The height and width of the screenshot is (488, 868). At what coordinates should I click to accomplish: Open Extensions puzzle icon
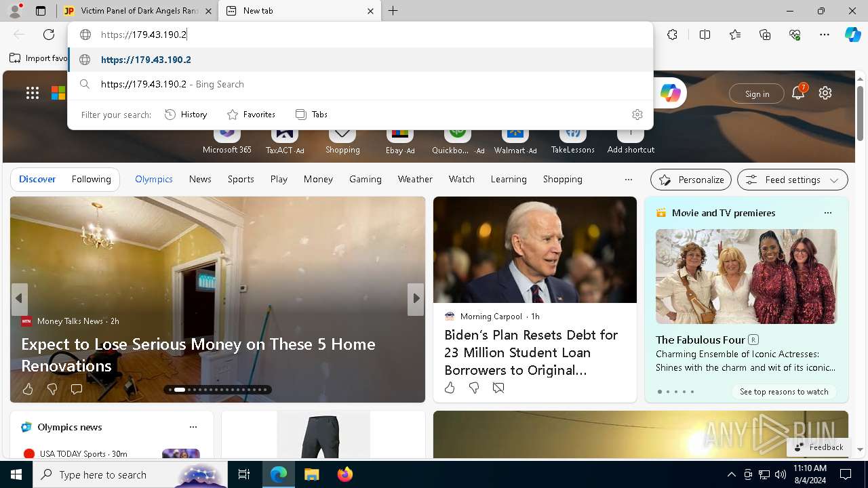672,35
